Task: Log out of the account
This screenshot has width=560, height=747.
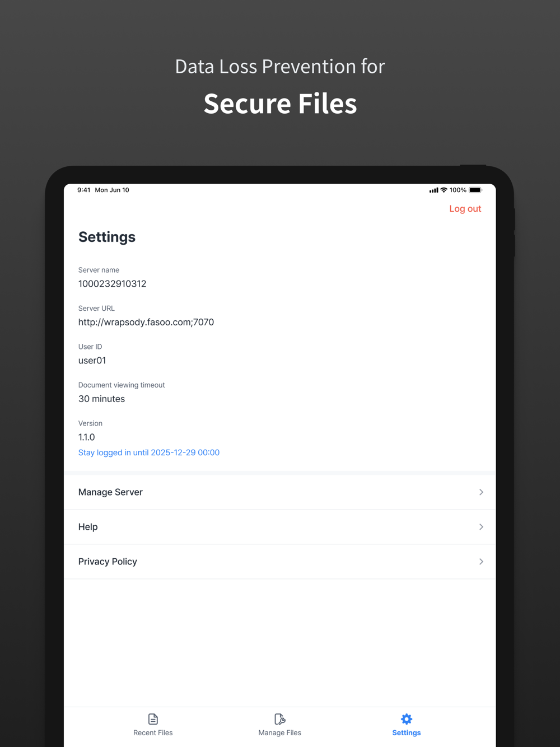Action: click(465, 209)
